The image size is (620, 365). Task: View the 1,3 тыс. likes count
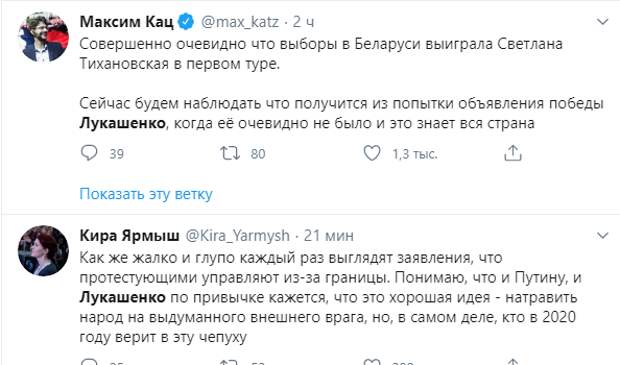(415, 153)
